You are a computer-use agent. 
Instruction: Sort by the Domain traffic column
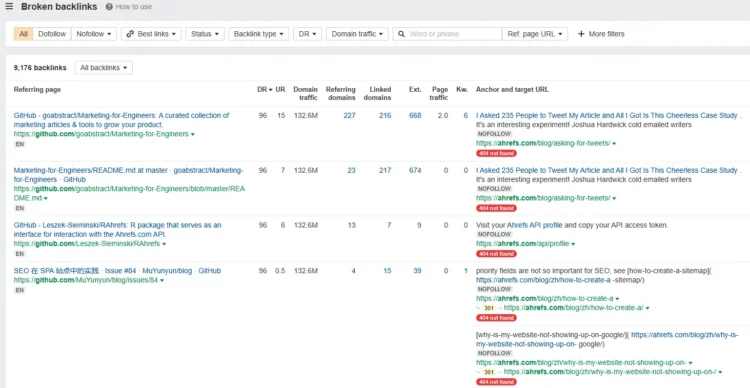[305, 93]
